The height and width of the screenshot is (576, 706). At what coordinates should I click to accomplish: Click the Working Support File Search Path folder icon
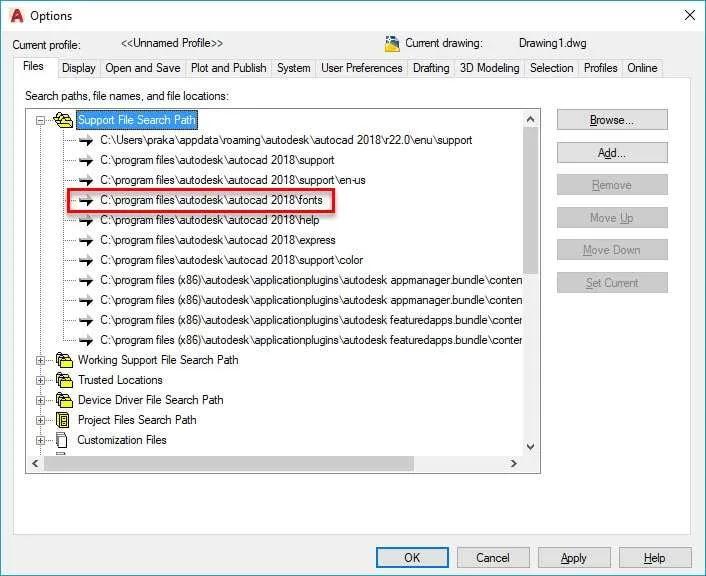[64, 360]
